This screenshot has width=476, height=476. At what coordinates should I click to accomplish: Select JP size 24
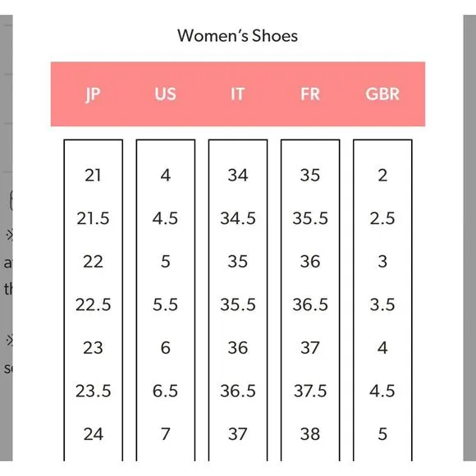click(93, 434)
